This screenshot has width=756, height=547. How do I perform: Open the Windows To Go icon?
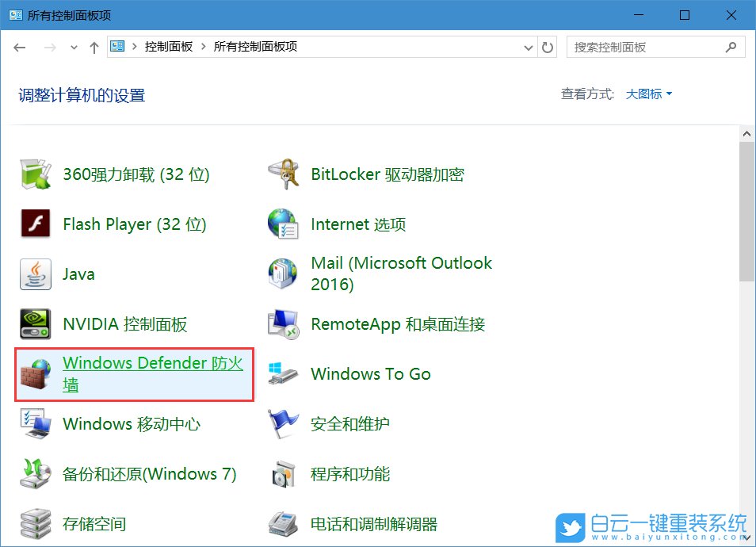(x=283, y=374)
